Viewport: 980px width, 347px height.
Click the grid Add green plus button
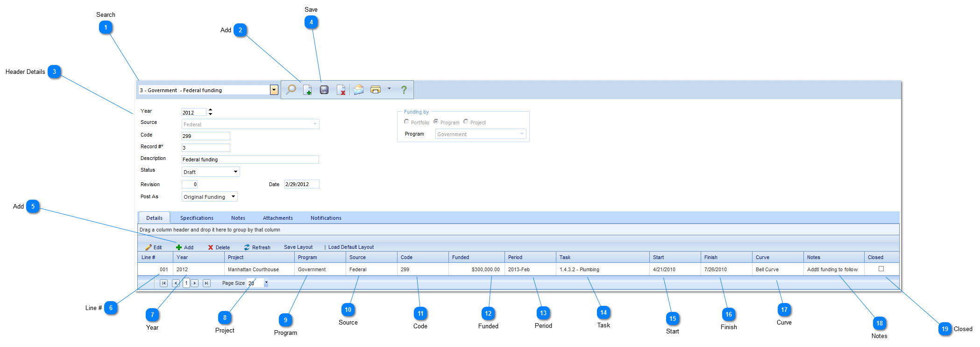pyautogui.click(x=185, y=247)
